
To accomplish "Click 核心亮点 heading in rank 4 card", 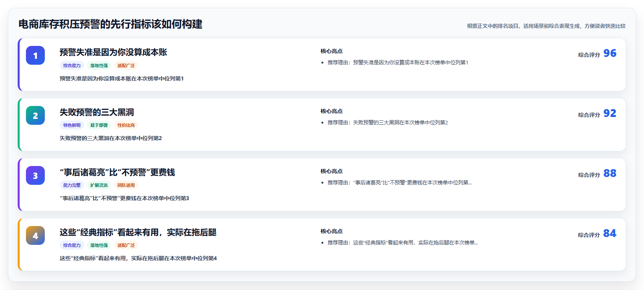I will click(x=332, y=231).
